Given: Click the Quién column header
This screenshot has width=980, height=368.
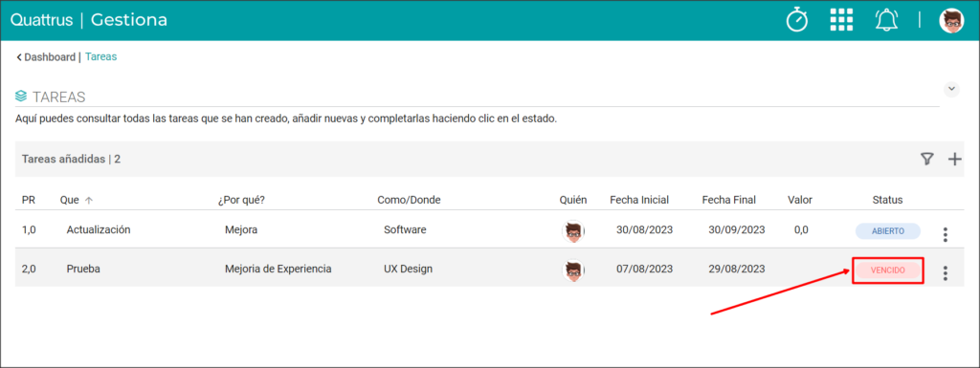Looking at the screenshot, I should tap(573, 200).
